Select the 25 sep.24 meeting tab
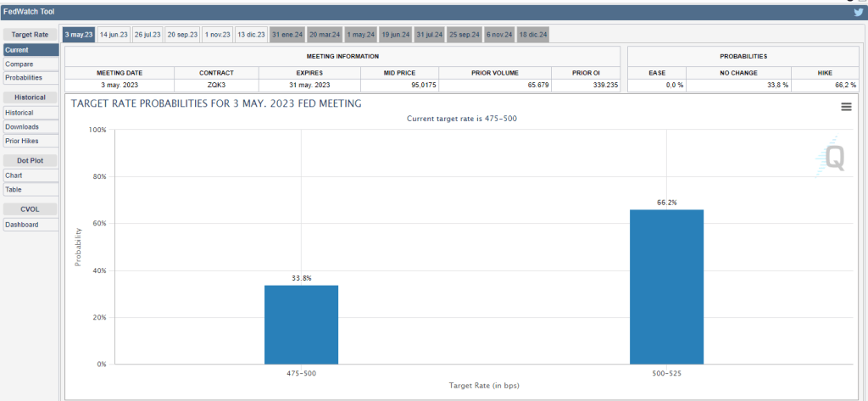868x401 pixels. pyautogui.click(x=465, y=35)
